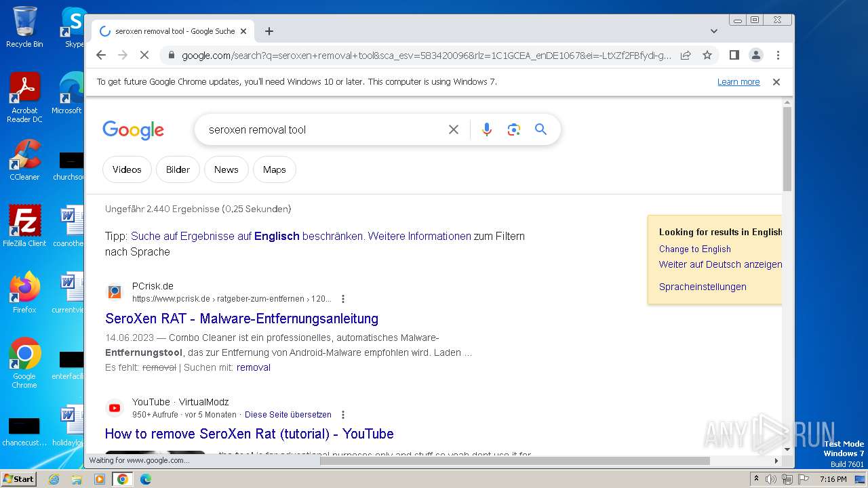Open options for PCrisk.de result

[343, 299]
